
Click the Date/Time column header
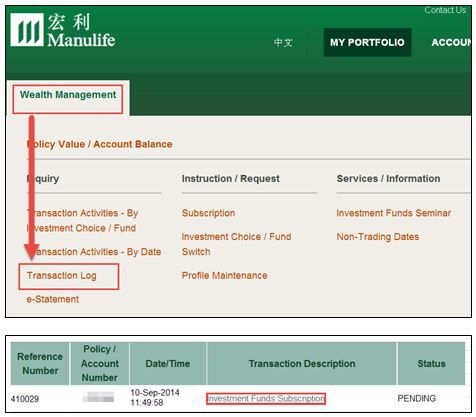168,364
